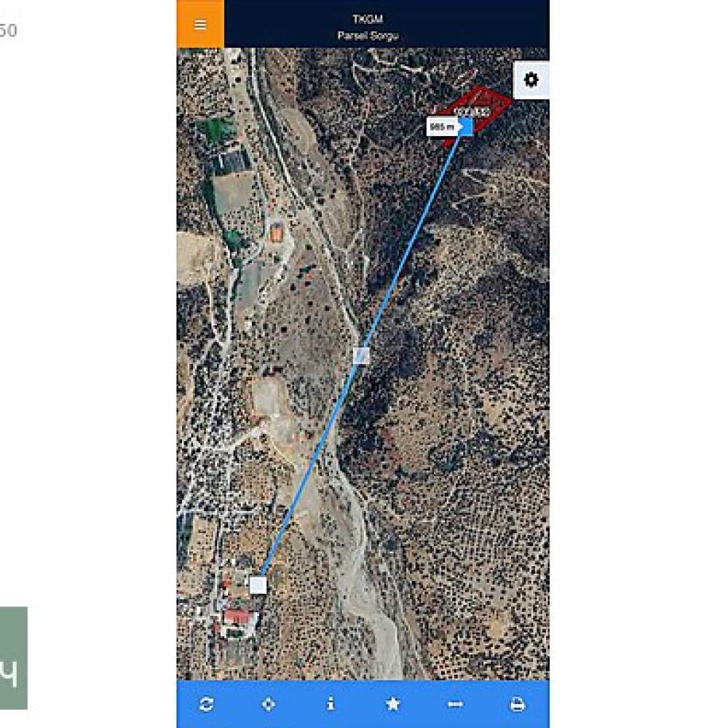This screenshot has width=728, height=728.
Task: Select the red highlighted parcel polygon
Action: (478, 114)
